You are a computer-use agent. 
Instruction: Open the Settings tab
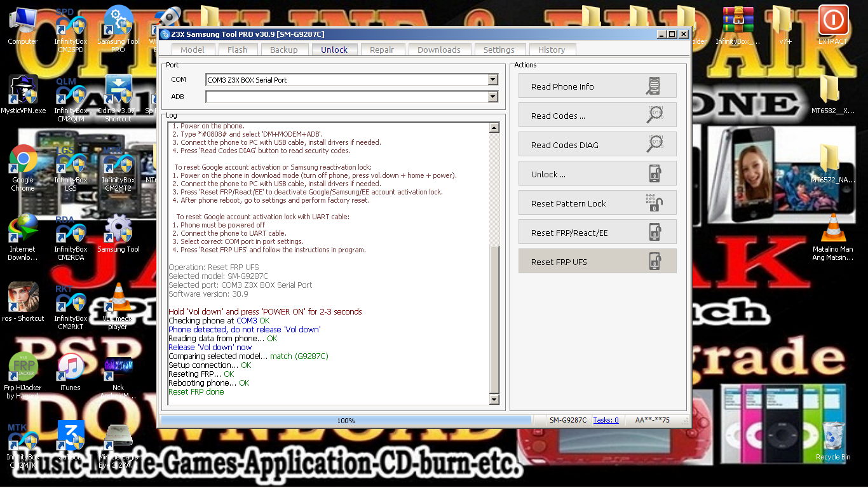pos(499,50)
